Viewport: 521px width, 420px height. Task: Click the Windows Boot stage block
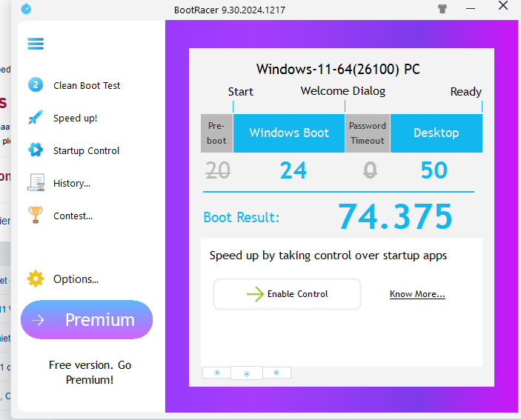pyautogui.click(x=289, y=133)
